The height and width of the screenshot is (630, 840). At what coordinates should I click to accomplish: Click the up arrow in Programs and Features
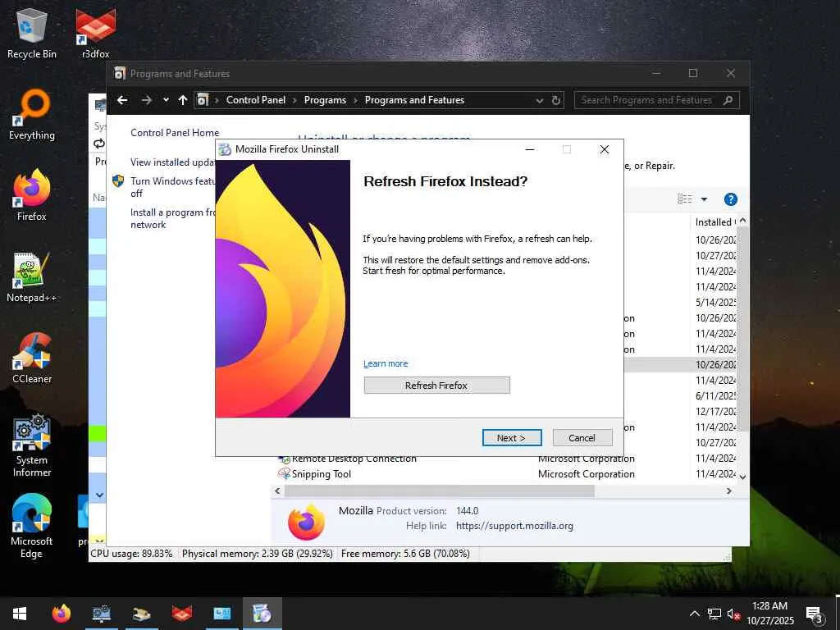click(183, 100)
